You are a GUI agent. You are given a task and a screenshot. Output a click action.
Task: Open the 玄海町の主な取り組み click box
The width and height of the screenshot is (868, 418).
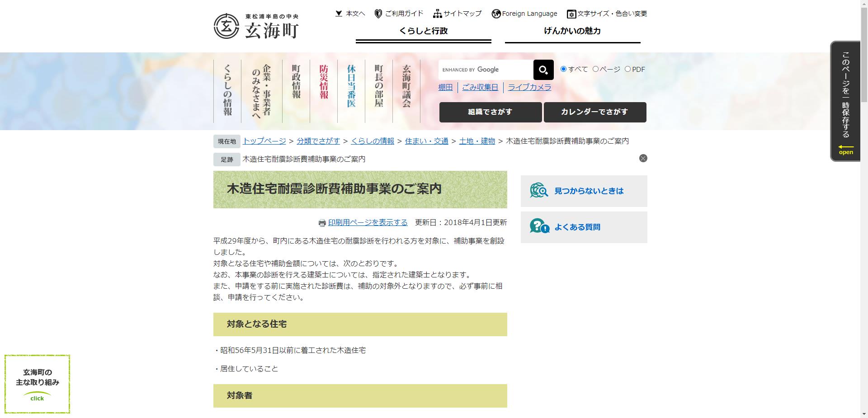(x=37, y=384)
